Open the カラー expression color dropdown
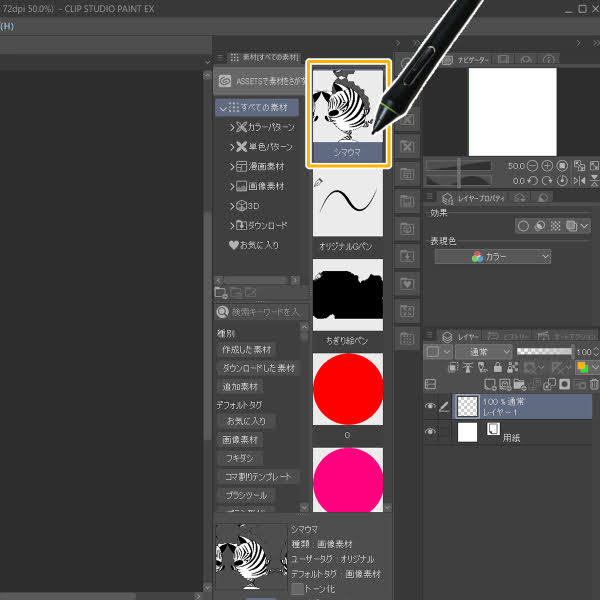Screen dimensions: 600x600 click(x=493, y=257)
